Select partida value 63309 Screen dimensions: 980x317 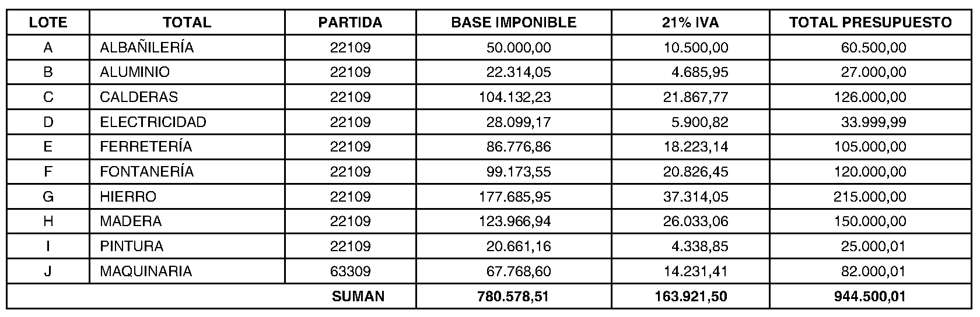point(350,271)
